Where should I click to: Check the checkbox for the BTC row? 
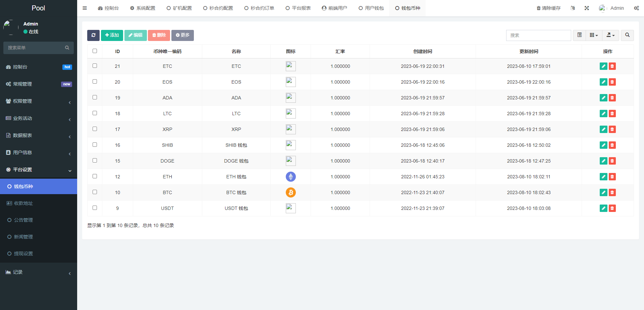point(95,192)
